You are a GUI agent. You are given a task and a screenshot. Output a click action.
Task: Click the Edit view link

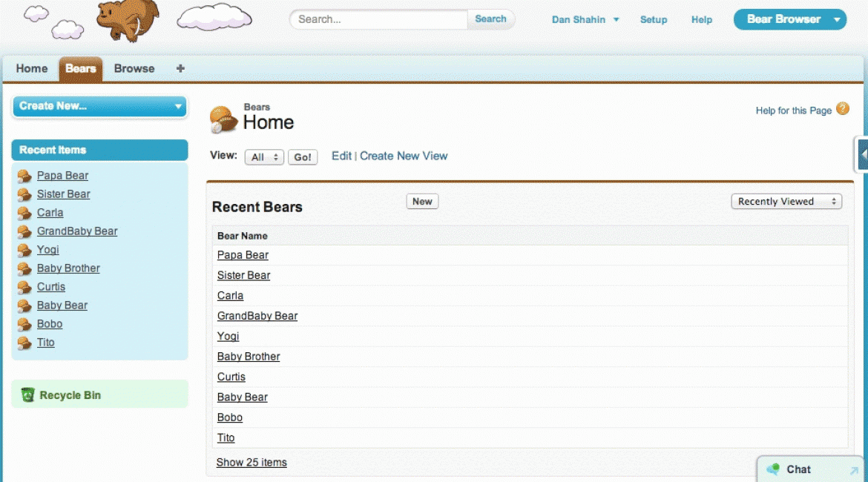pos(341,156)
